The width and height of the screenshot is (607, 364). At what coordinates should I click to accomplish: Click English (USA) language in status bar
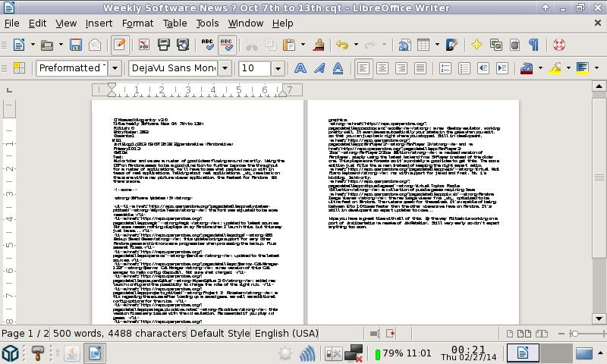coord(287,333)
